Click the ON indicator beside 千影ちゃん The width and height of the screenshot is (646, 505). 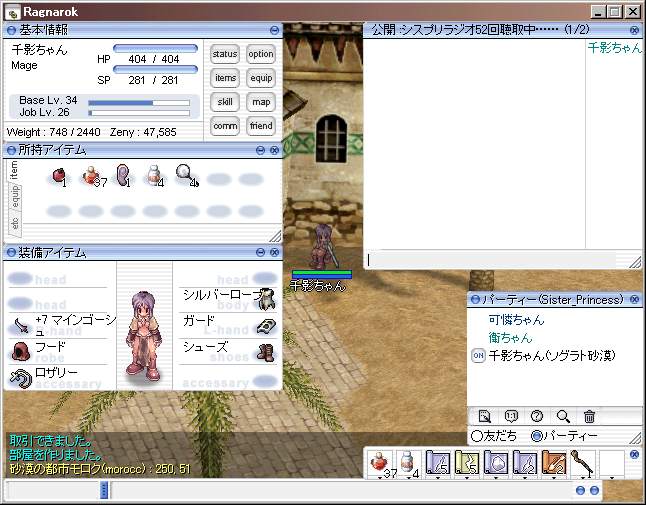point(478,355)
